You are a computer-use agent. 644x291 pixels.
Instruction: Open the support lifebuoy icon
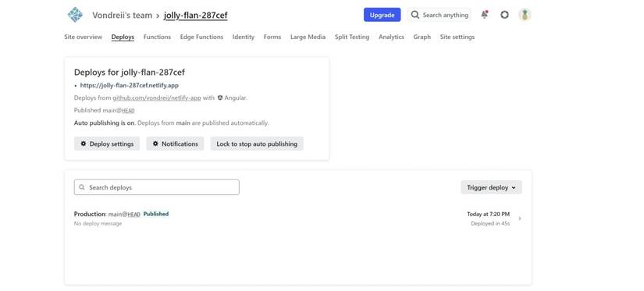504,15
